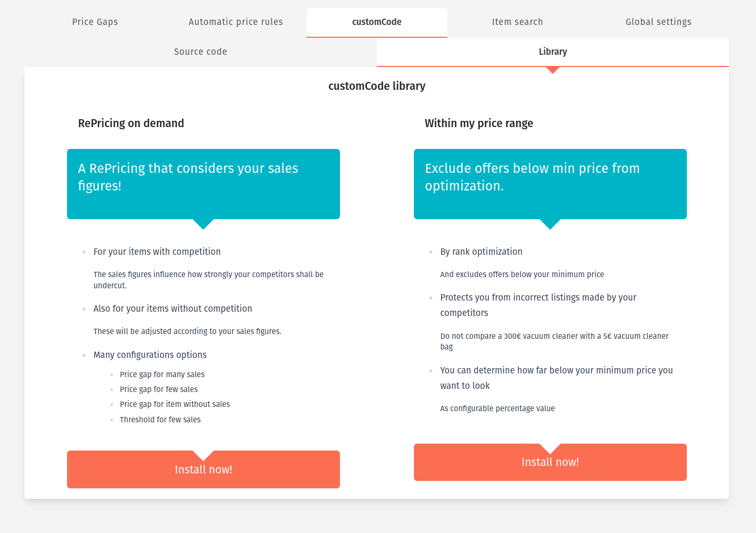Install the RePricing on demand module
This screenshot has width=756, height=533.
(203, 469)
